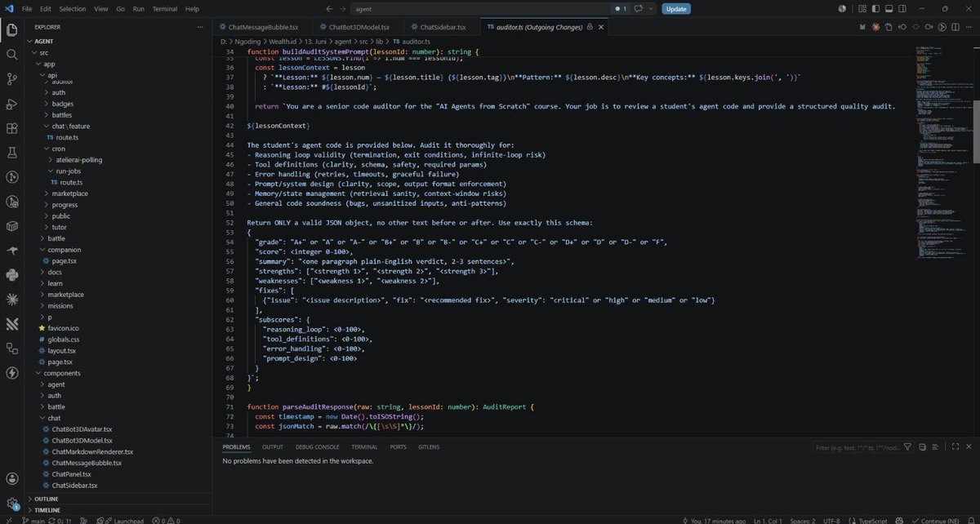Image resolution: width=980 pixels, height=524 pixels.
Task: Open the Testing flask icon
Action: [x=12, y=153]
